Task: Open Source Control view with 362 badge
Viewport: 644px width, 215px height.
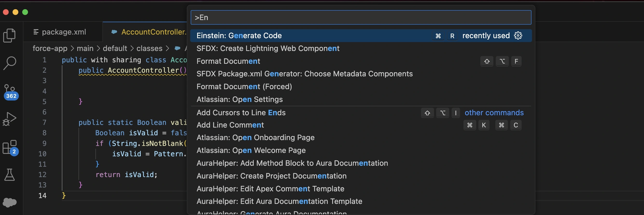Action: click(x=11, y=92)
